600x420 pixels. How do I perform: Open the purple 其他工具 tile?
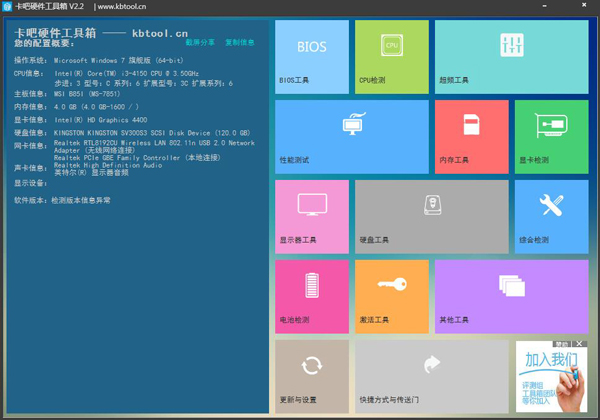point(512,297)
